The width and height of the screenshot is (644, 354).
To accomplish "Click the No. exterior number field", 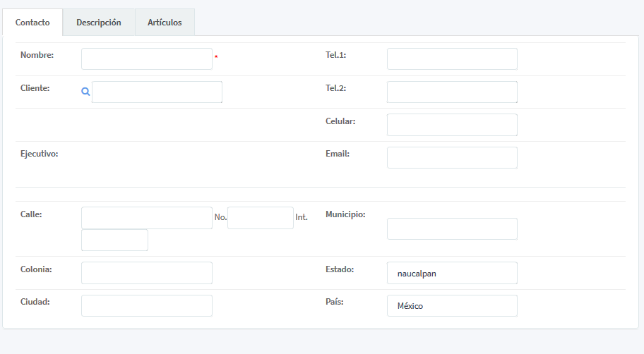I will [260, 218].
